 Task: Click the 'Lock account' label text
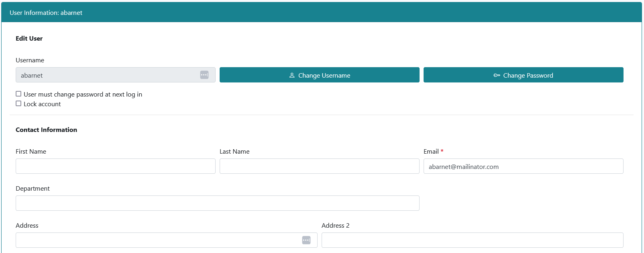click(42, 104)
